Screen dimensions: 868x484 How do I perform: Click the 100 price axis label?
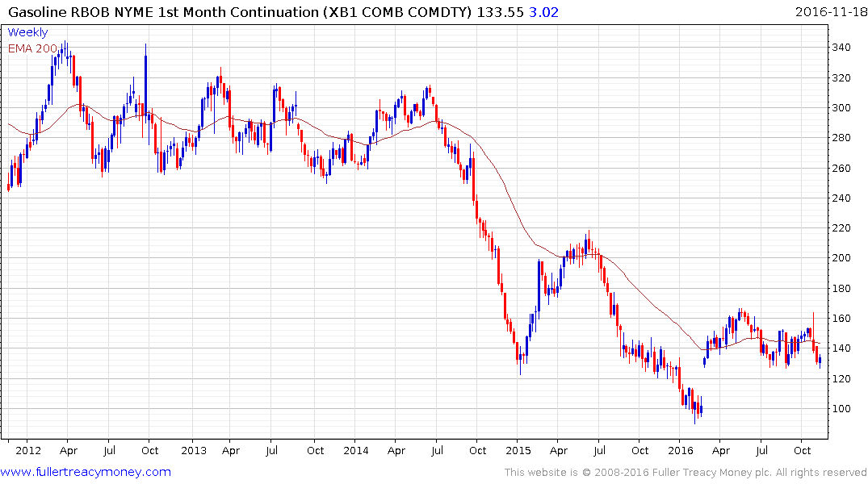pyautogui.click(x=841, y=409)
